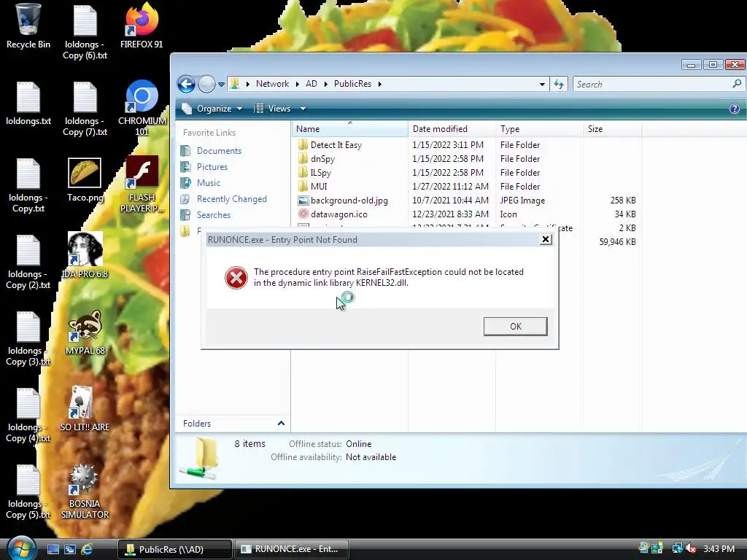Click OK in the RUNONCE.exe error dialog
Viewport: 747px width, 560px height.
[516, 327]
